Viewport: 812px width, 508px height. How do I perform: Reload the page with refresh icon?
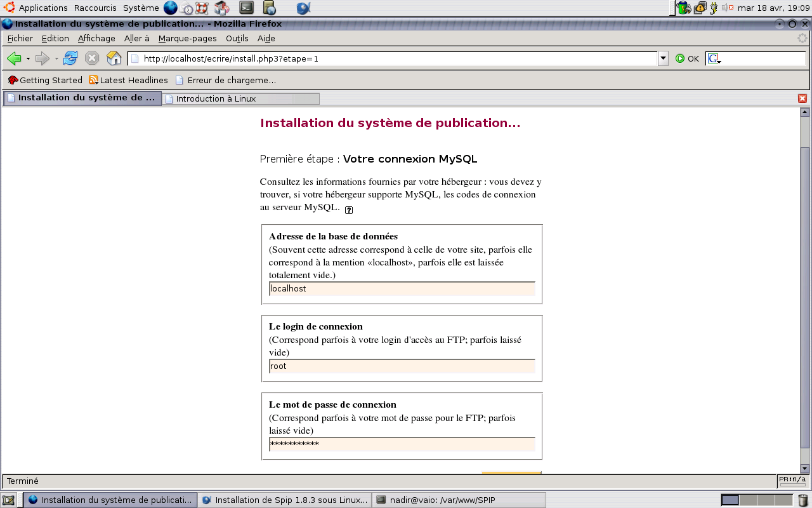[x=70, y=58]
